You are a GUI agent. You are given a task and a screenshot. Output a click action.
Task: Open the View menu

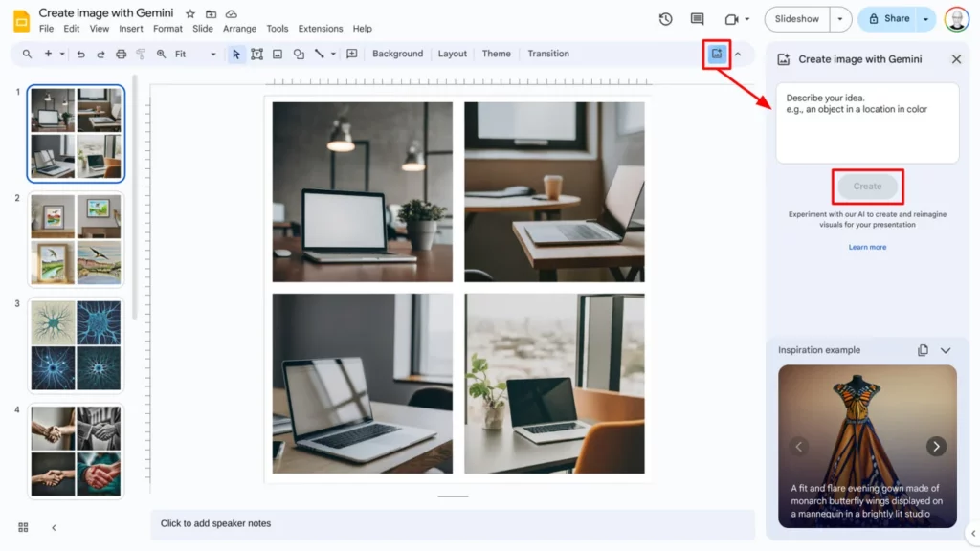[x=99, y=29]
